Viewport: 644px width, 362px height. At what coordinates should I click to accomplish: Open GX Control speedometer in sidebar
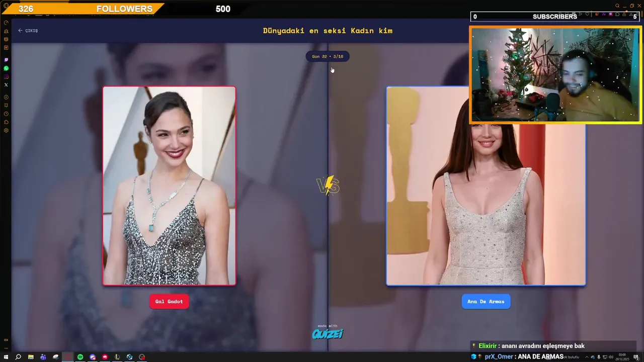[x=6, y=23]
